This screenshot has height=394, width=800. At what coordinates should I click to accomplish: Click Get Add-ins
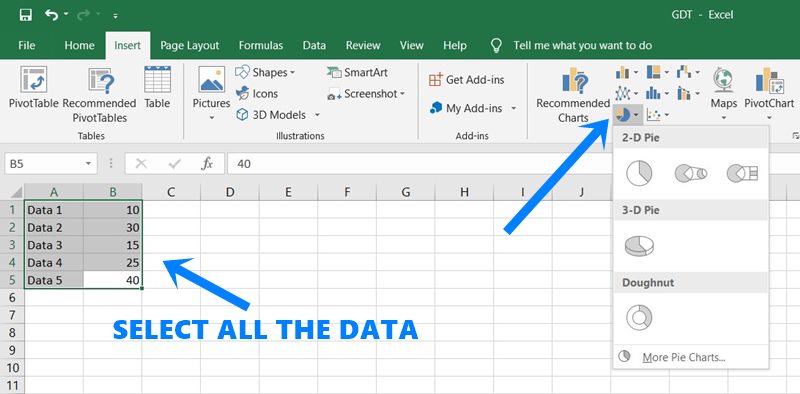[466, 80]
